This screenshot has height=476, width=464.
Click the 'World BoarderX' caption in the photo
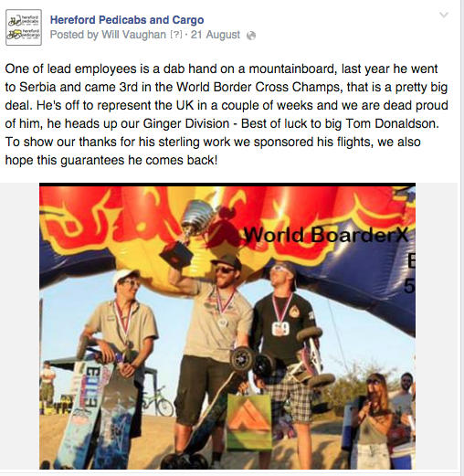tap(326, 235)
